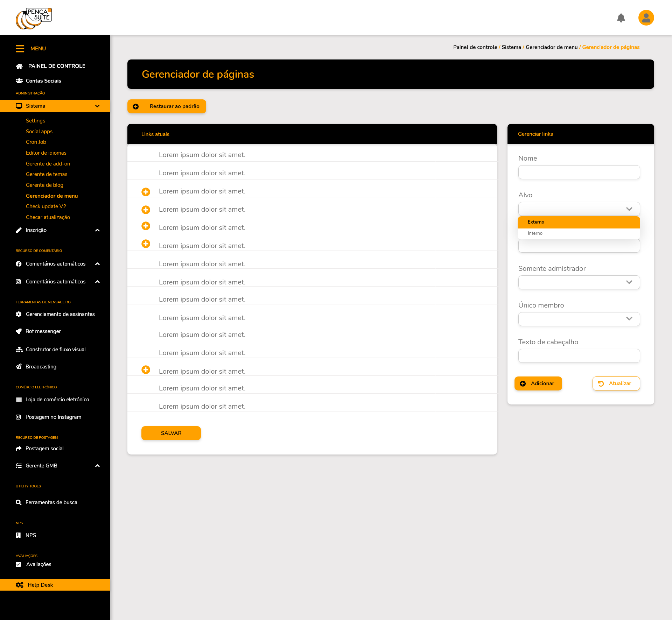The image size is (672, 620).
Task: Open Help Desk in the sidebar
Action: point(40,585)
